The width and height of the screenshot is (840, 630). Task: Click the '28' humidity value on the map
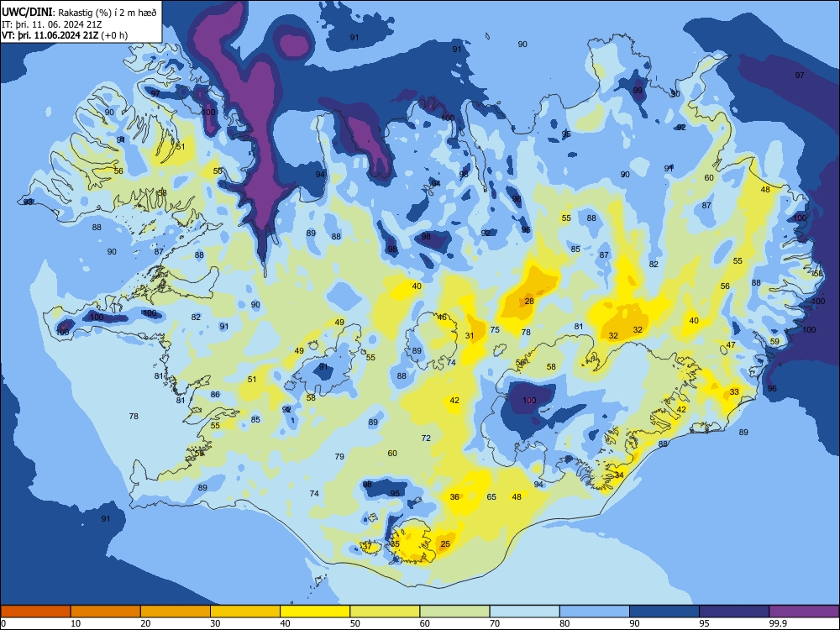[x=529, y=301]
